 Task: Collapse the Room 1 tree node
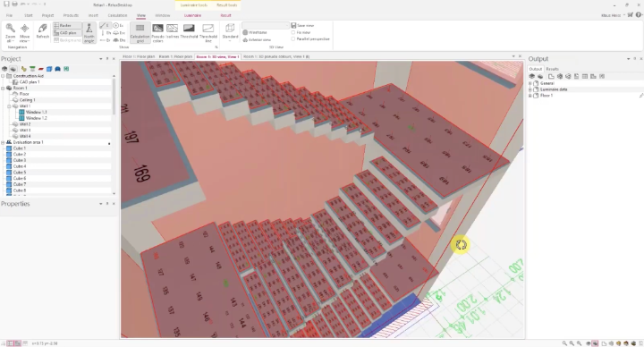point(3,88)
